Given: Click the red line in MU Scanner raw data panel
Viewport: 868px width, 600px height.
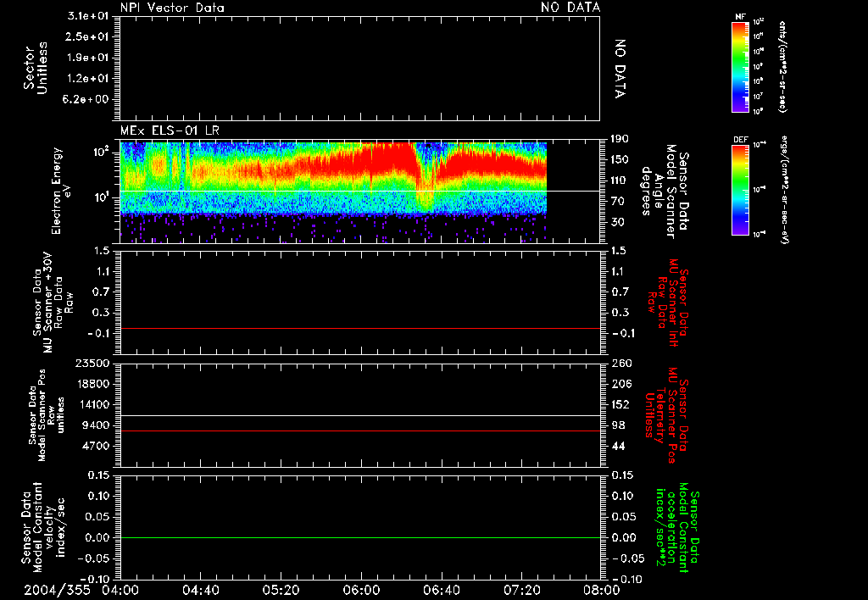Looking at the screenshot, I should (x=359, y=328).
